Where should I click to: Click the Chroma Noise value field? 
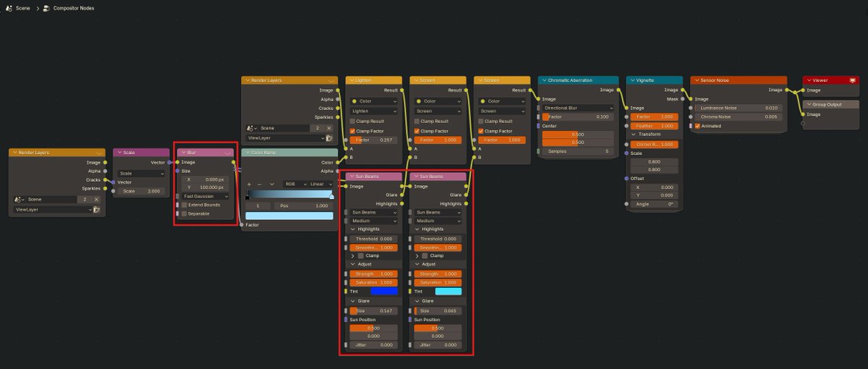pyautogui.click(x=739, y=116)
